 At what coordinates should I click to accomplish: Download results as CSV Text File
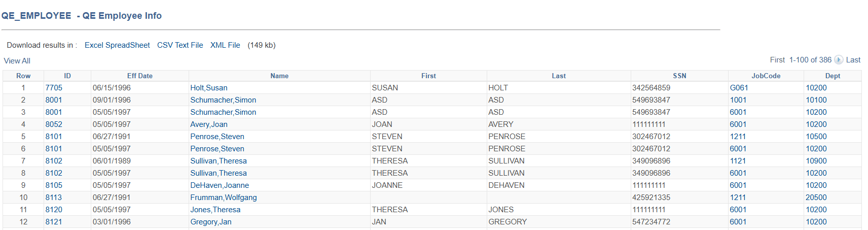tap(180, 45)
